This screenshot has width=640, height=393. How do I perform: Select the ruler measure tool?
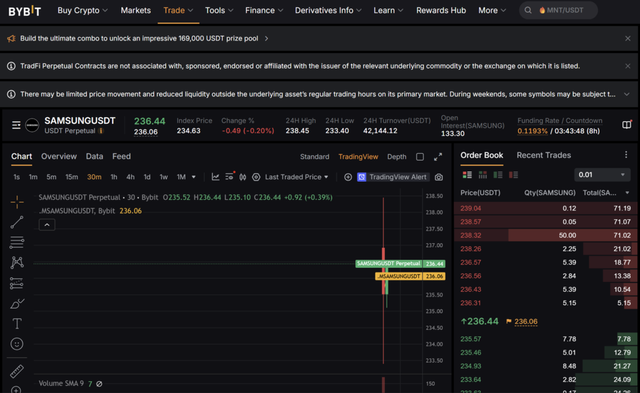pos(17,371)
